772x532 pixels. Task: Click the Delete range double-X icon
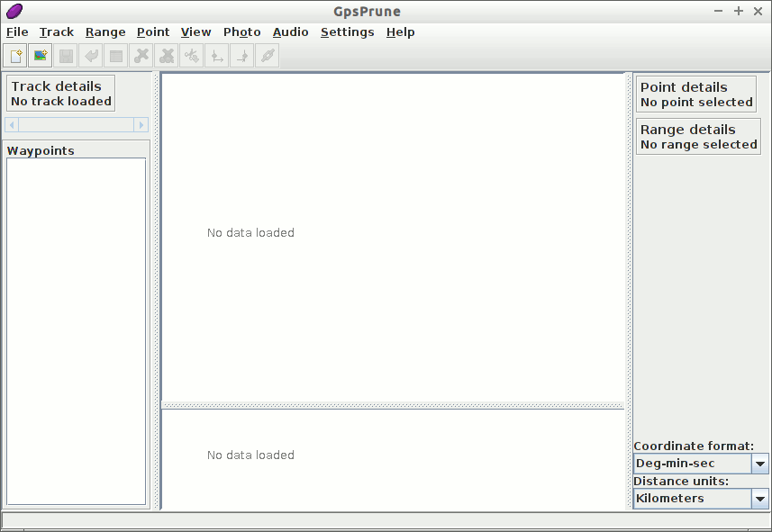(x=167, y=56)
